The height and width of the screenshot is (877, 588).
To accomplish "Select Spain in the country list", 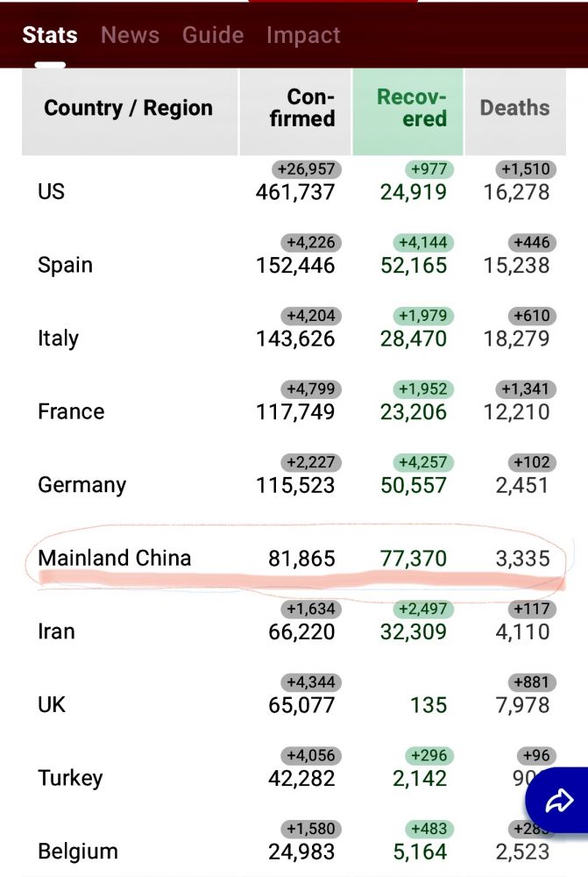I will point(65,266).
